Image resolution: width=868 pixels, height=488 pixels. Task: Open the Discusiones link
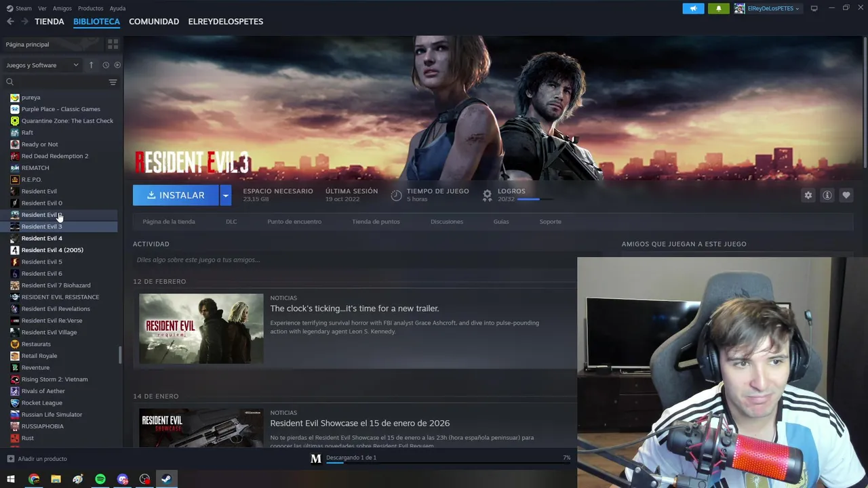[447, 222]
